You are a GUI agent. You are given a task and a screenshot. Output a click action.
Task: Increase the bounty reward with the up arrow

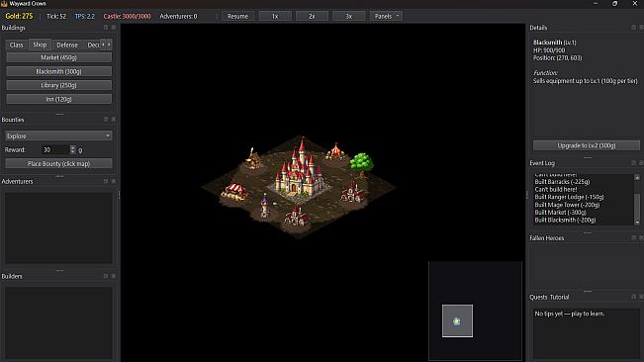(72, 147)
